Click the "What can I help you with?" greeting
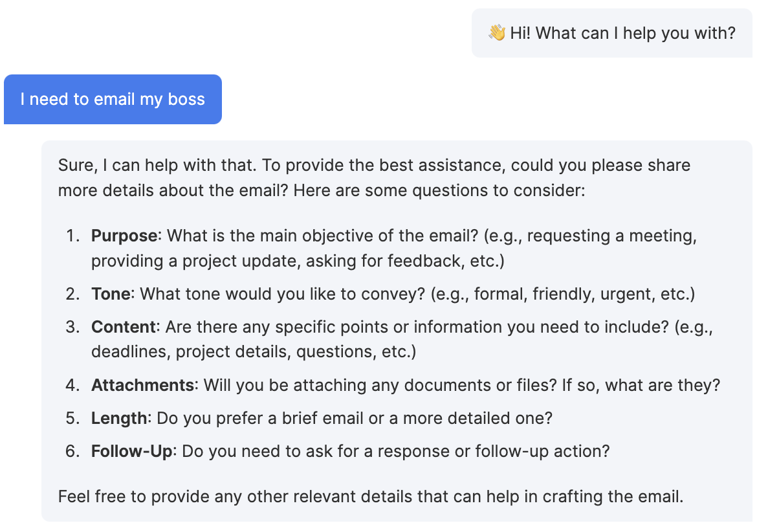The width and height of the screenshot is (757, 532). click(x=622, y=33)
